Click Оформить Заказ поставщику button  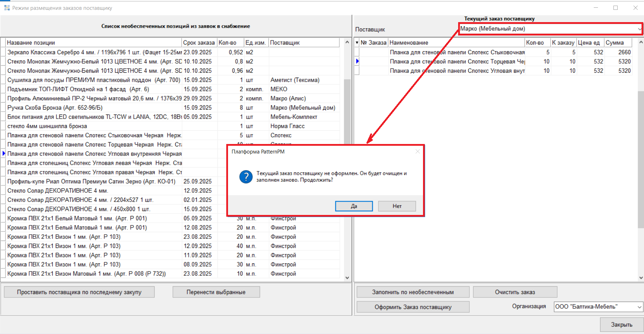tap(413, 307)
